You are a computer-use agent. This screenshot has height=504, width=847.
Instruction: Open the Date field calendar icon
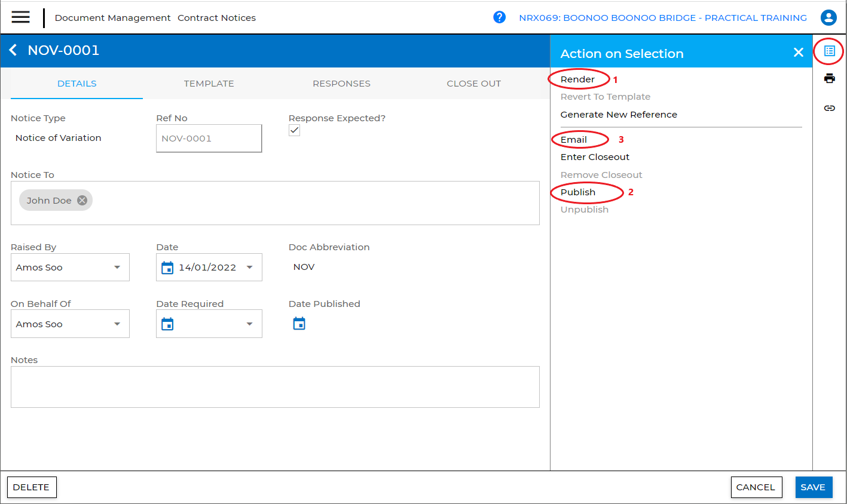tap(167, 268)
